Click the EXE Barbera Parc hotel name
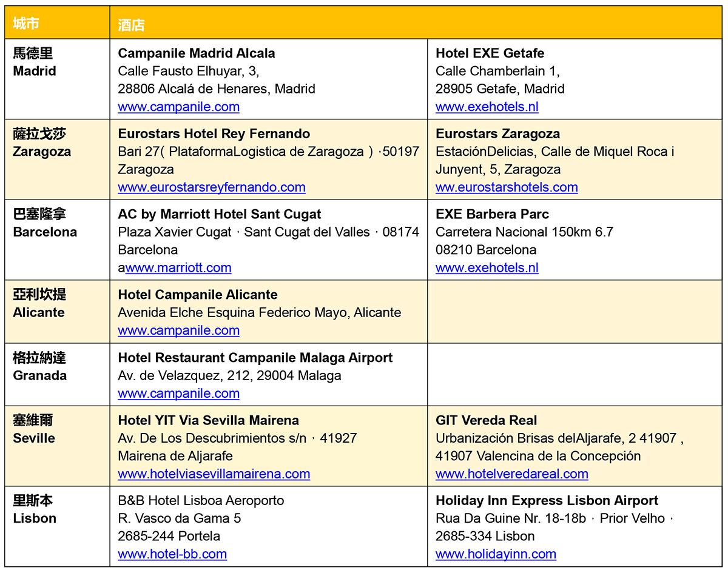This screenshot has width=728, height=573. 492,214
